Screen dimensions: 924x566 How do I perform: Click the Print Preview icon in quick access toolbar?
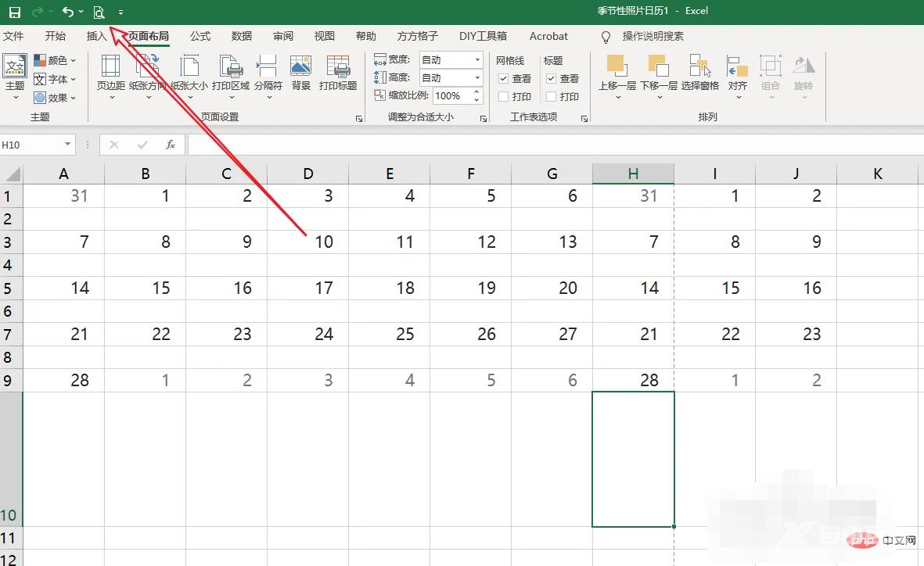click(x=99, y=12)
